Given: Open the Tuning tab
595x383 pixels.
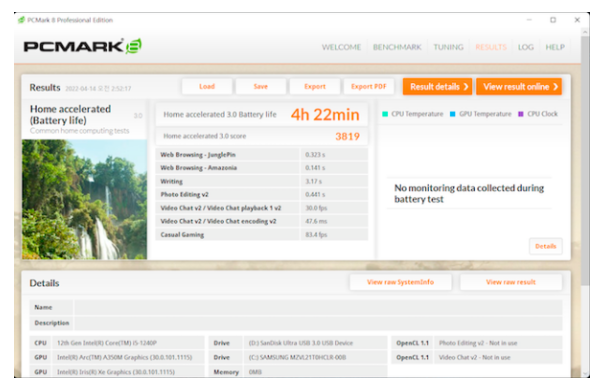Looking at the screenshot, I should [x=448, y=47].
